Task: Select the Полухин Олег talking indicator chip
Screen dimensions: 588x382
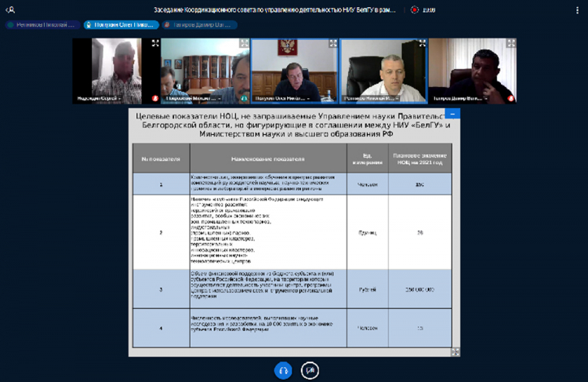Action: (119, 25)
